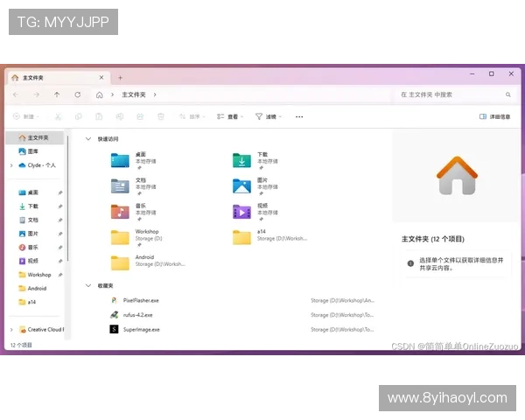Click the Back navigation arrow
The width and height of the screenshot is (525, 420).
pos(16,94)
